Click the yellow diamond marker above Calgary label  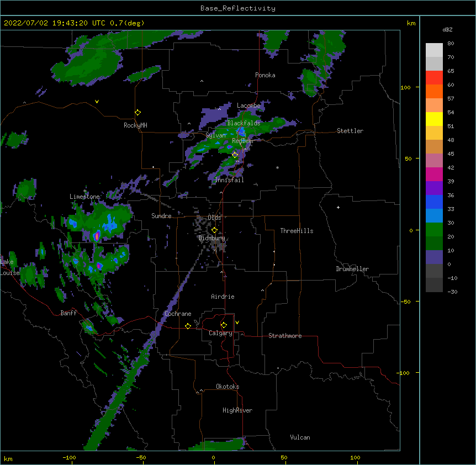[224, 325]
